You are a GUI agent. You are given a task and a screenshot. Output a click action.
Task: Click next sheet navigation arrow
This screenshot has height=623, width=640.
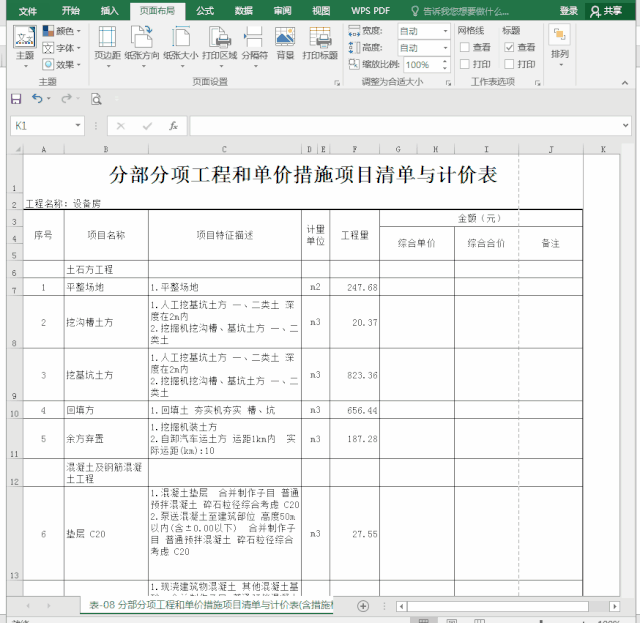tap(49, 606)
